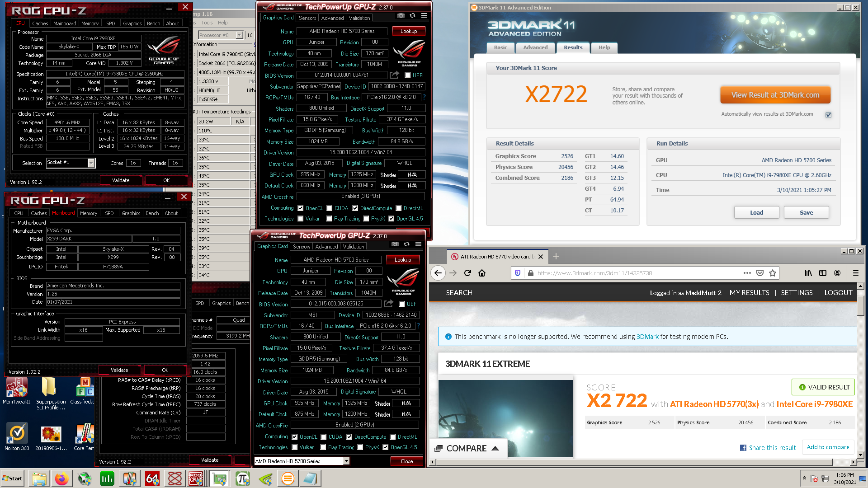Click the Firefox icon in the taskbar
This screenshot has width=868, height=488.
pos(62,479)
